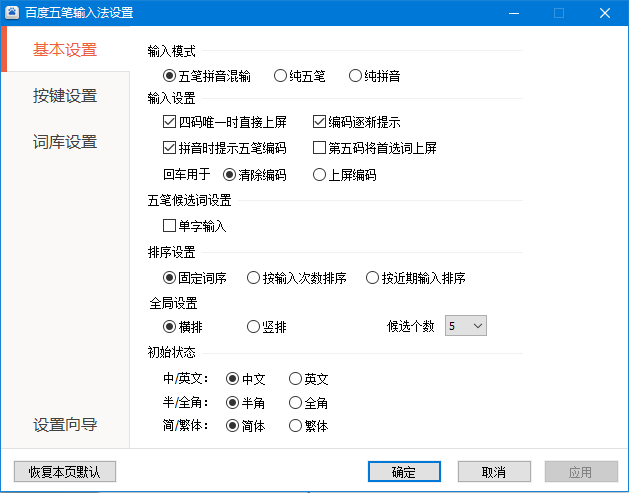Click the 简/繁体: label

point(186,426)
